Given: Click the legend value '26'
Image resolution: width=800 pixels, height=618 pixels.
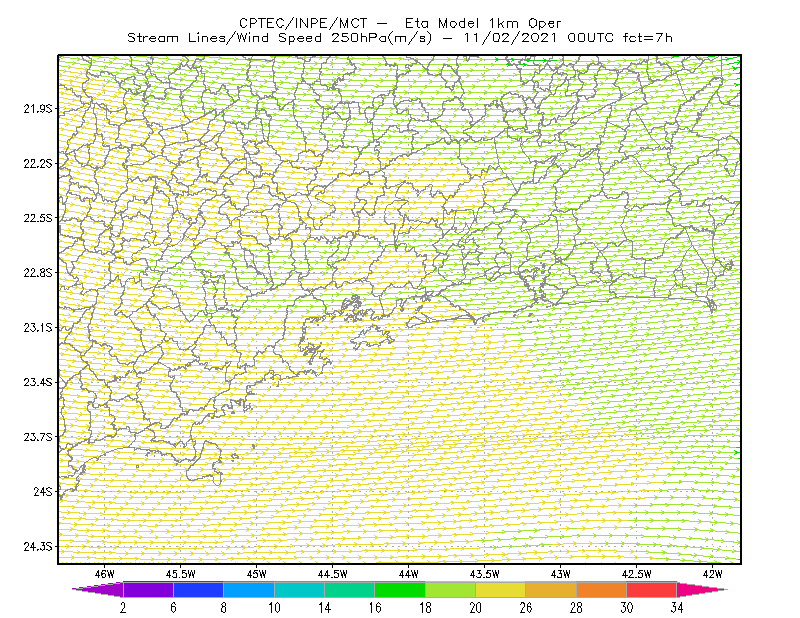Looking at the screenshot, I should [x=526, y=608].
